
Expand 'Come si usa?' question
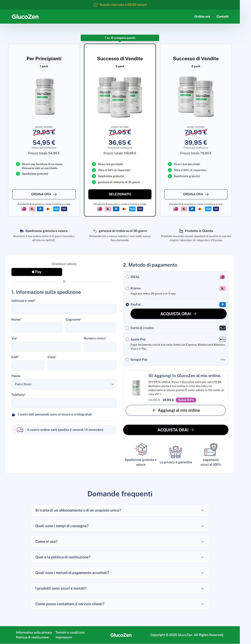120,541
